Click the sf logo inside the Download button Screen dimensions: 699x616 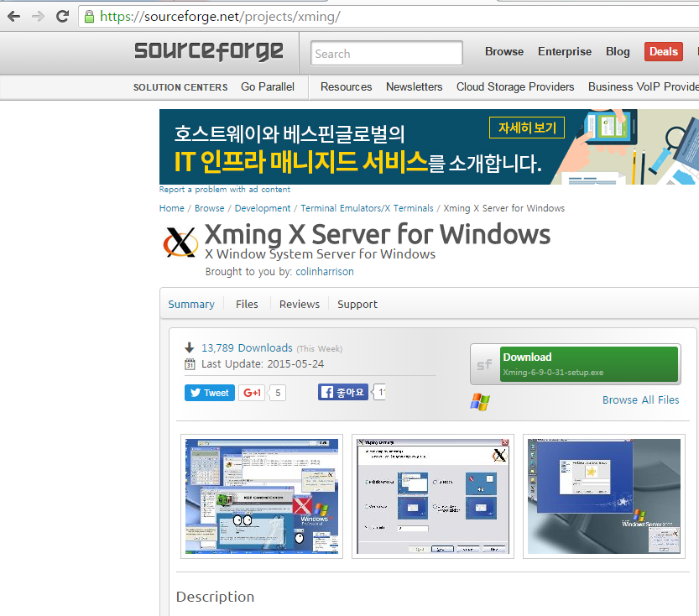pos(483,364)
